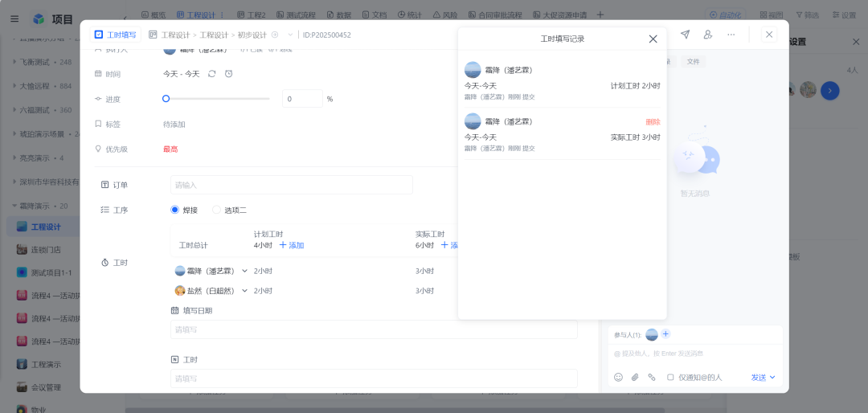Select the 选项二 radio option

[x=216, y=210]
